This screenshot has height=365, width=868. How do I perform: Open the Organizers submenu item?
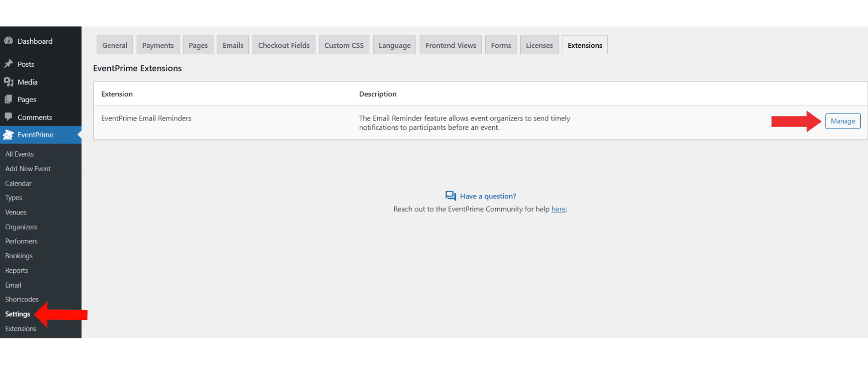click(21, 227)
